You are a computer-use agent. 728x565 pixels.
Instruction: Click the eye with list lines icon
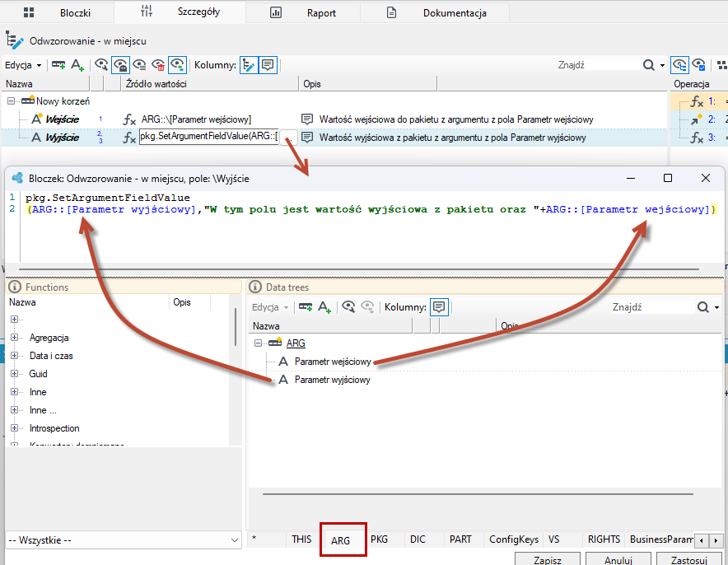coord(140,65)
